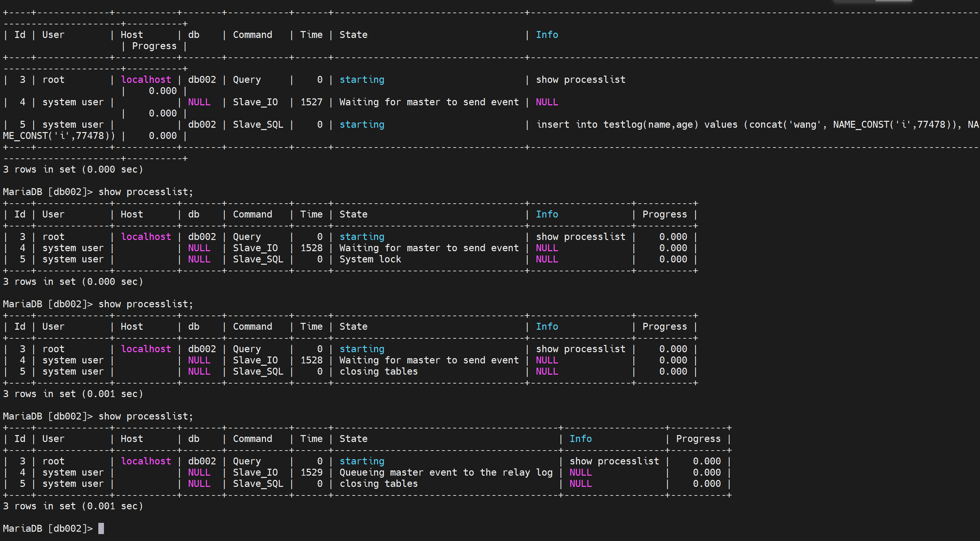Screen dimensions: 980x541
Task: Click 'starting' state in the Slave_SQL row
Action: click(361, 124)
